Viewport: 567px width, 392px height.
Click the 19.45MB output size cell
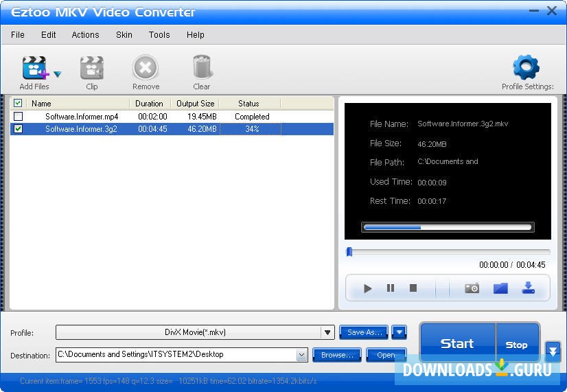pos(202,117)
